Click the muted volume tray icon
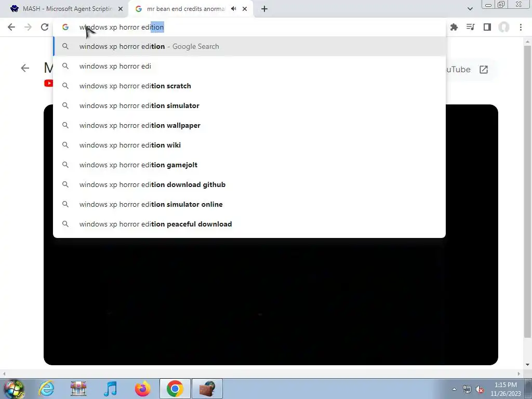 tap(480, 389)
